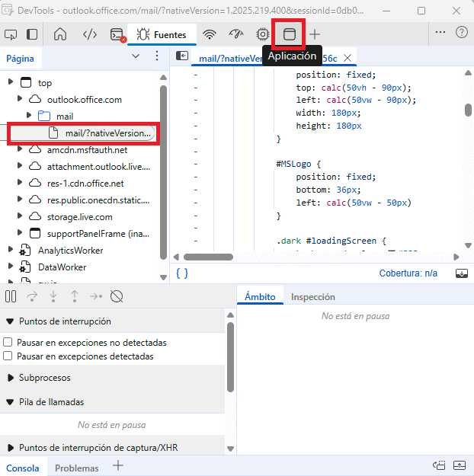Click the navigator tree vertical scrollbar thumb
This screenshot has height=476, width=474.
(163, 172)
